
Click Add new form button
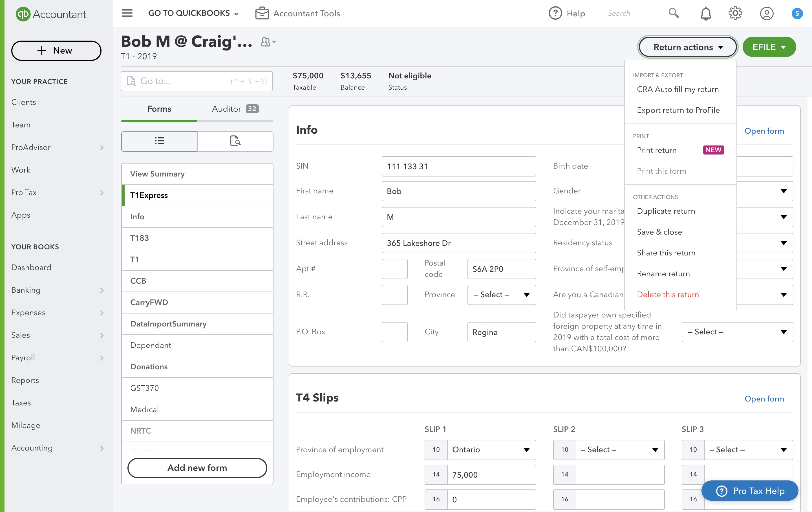197,468
